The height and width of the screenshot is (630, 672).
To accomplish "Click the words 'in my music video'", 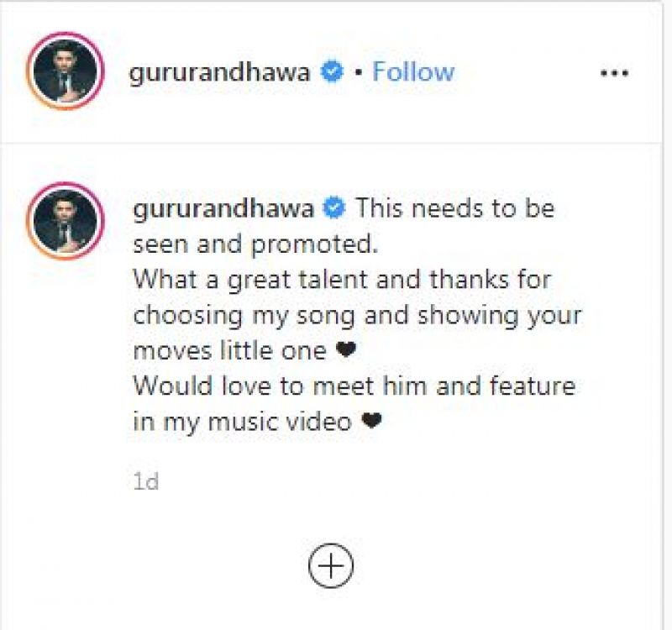I will [x=243, y=422].
